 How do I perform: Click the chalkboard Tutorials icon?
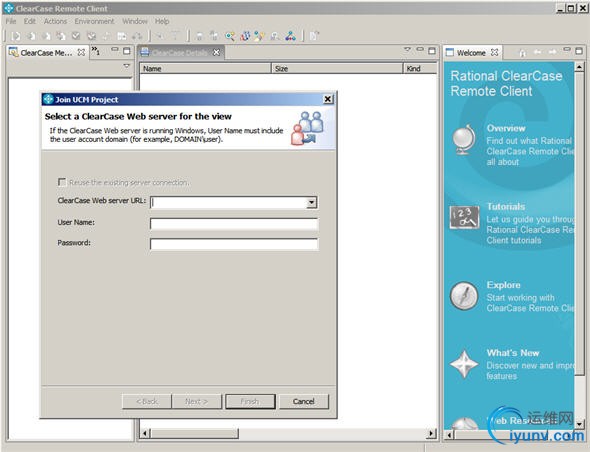[x=464, y=217]
